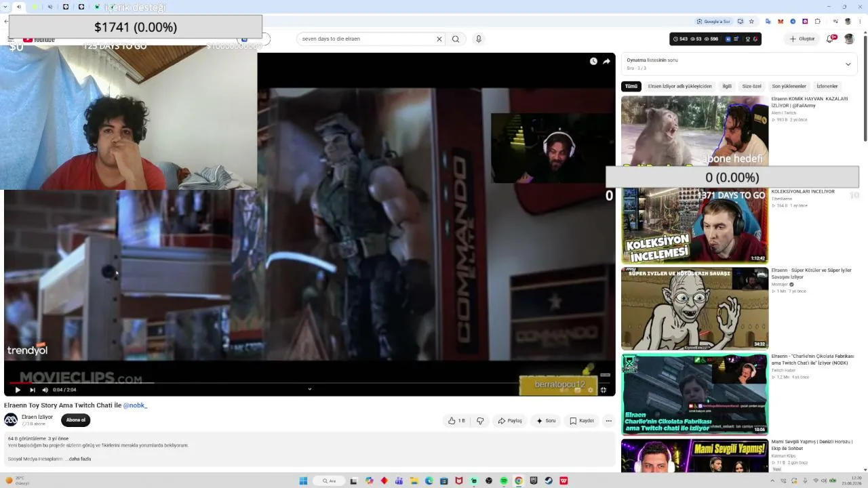Open the KOLEKSİYON İNCELEMESİ video thumbnail

(694, 226)
